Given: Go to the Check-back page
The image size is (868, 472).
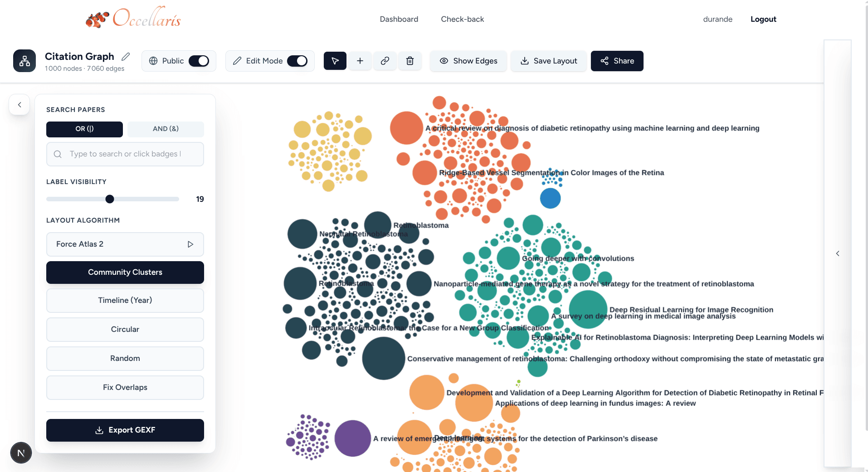Looking at the screenshot, I should [x=462, y=19].
